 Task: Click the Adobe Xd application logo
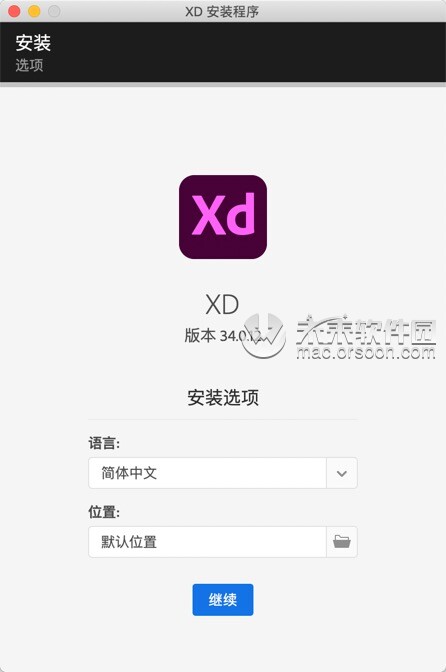pyautogui.click(x=223, y=217)
